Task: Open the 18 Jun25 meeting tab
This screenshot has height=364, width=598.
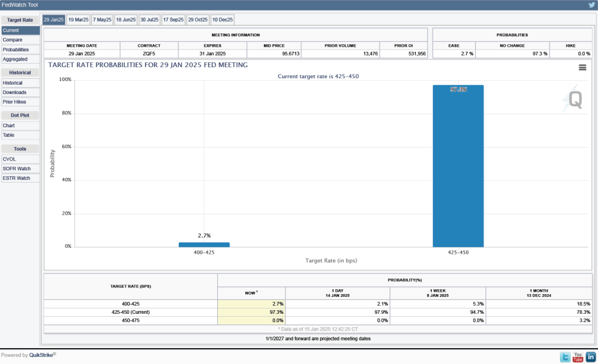Action: coord(126,19)
